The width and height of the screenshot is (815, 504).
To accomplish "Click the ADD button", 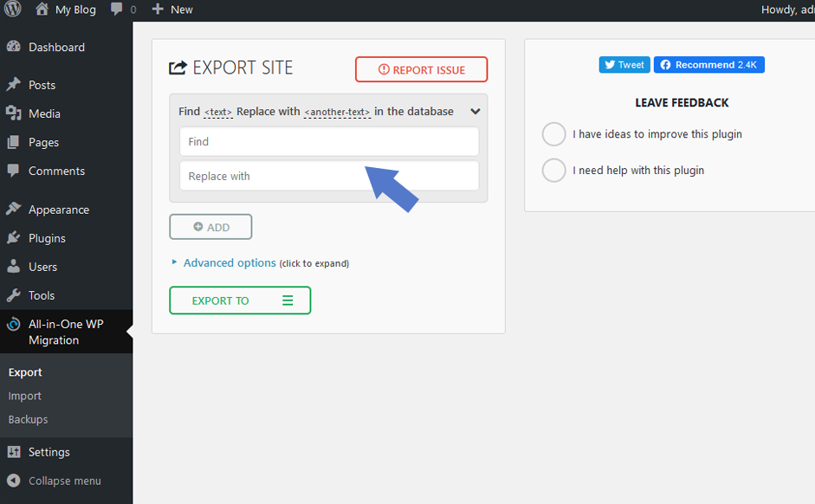I will 210,227.
